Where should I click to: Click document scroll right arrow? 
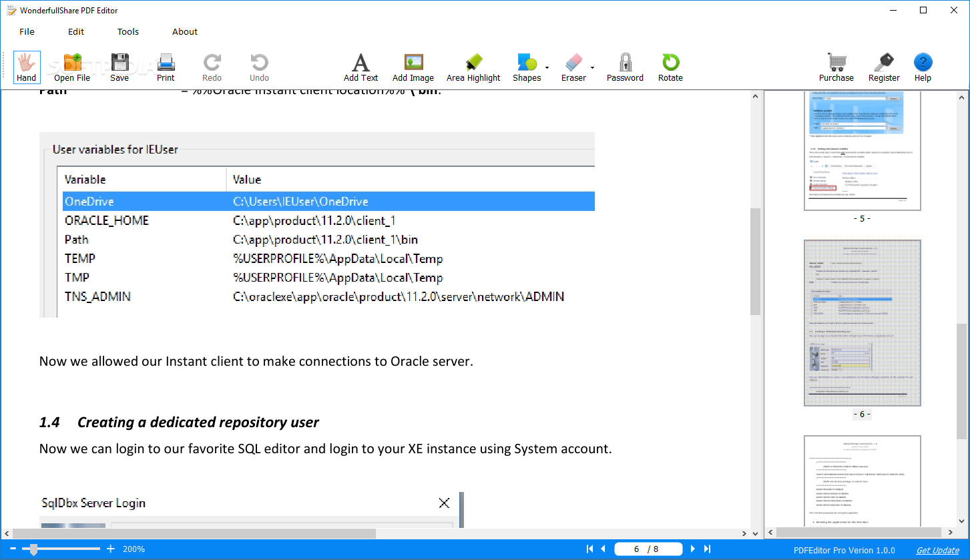tap(744, 533)
